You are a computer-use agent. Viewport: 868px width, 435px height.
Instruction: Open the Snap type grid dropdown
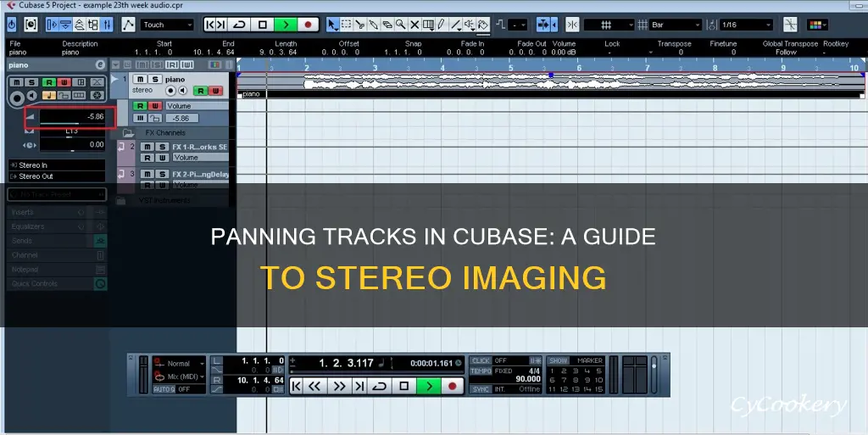(x=609, y=25)
